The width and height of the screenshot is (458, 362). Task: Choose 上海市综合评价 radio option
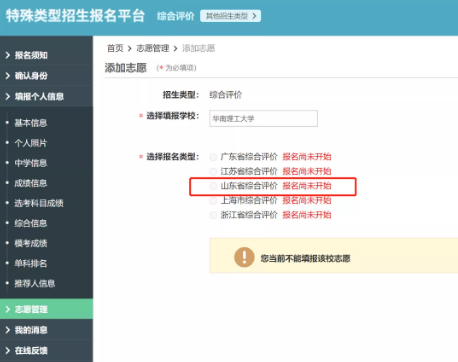(213, 201)
